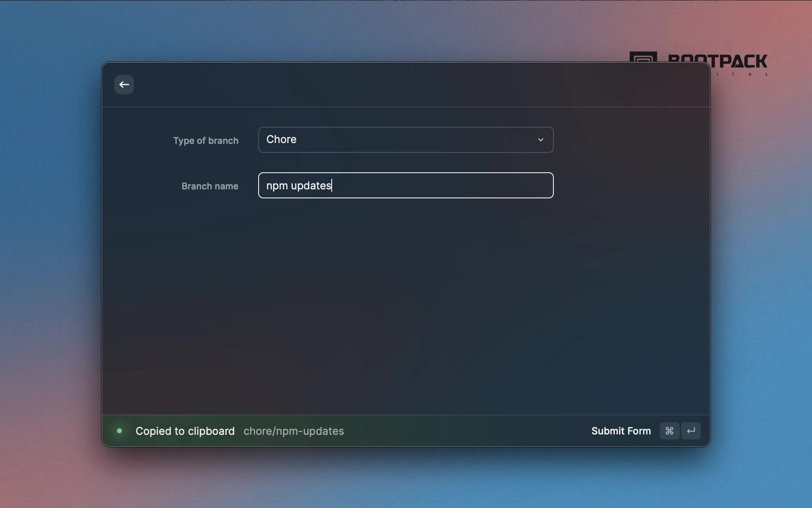Viewport: 812px width, 508px height.
Task: Click the Copied to clipboard toast message
Action: 185,431
